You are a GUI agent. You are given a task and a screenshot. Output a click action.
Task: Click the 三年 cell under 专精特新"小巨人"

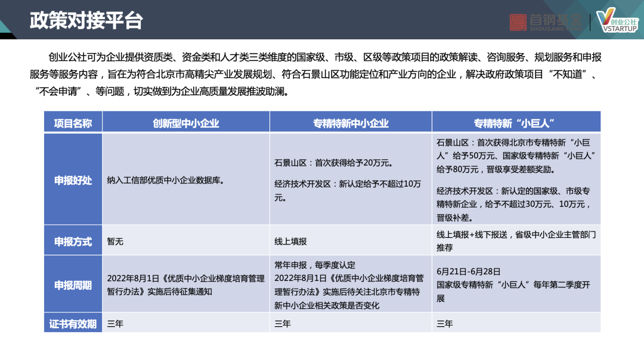(x=445, y=324)
